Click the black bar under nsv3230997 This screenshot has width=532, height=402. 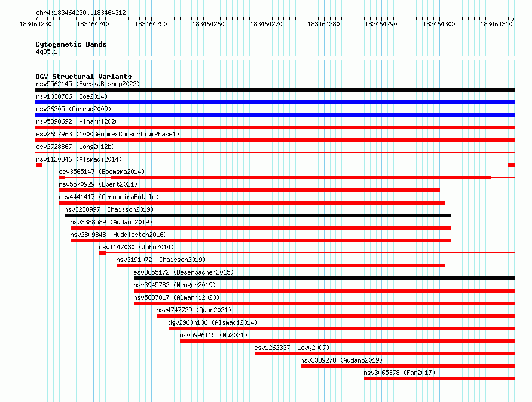click(x=258, y=215)
